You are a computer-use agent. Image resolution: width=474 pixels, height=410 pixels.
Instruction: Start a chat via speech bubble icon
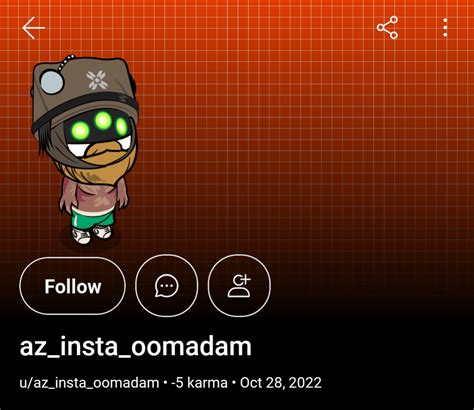pos(167,286)
